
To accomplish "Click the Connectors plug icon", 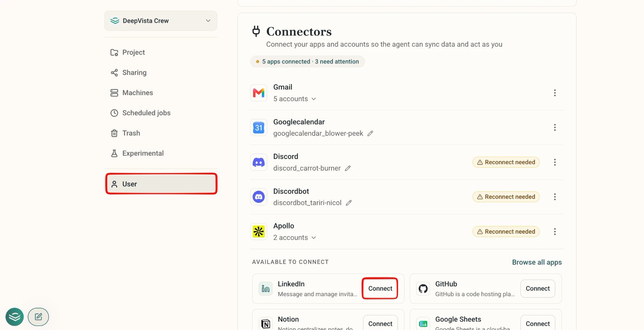I will coord(256,31).
